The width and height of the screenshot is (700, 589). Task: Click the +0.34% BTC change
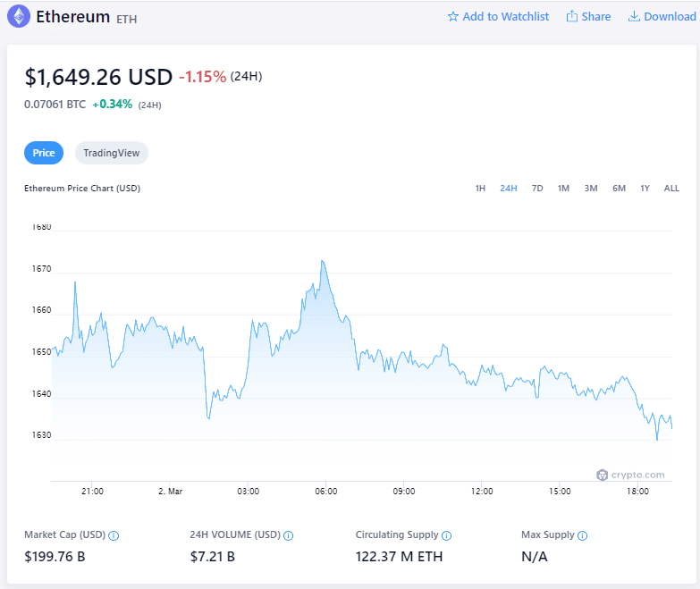112,105
